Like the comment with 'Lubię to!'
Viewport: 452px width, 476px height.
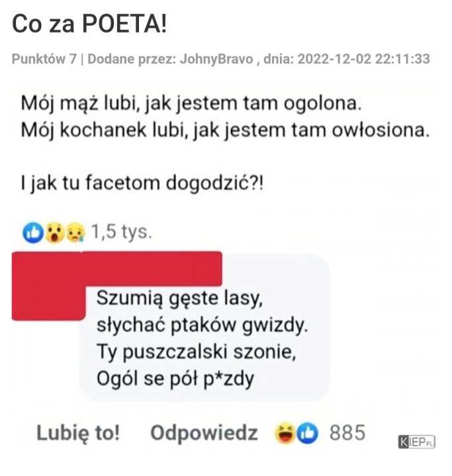pos(78,432)
